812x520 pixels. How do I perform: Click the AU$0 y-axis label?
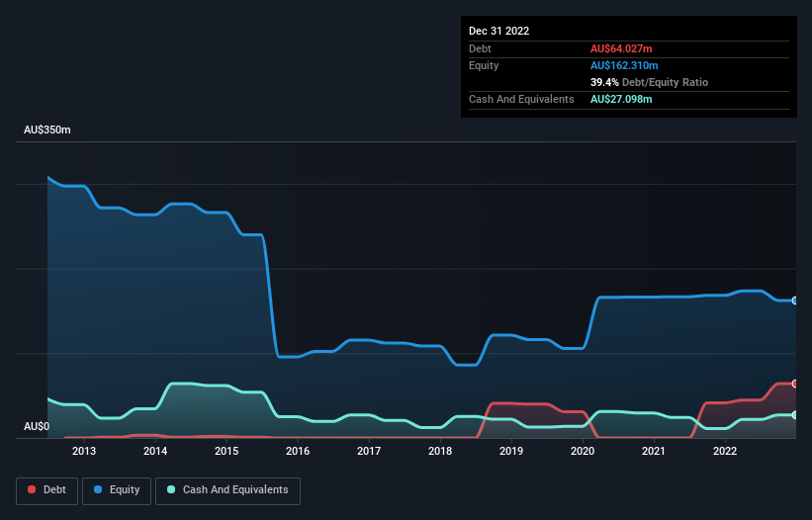pyautogui.click(x=37, y=426)
